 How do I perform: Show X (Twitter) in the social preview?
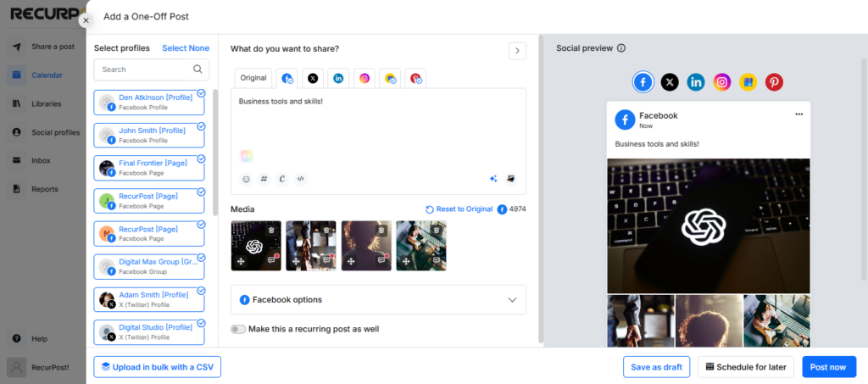(670, 82)
